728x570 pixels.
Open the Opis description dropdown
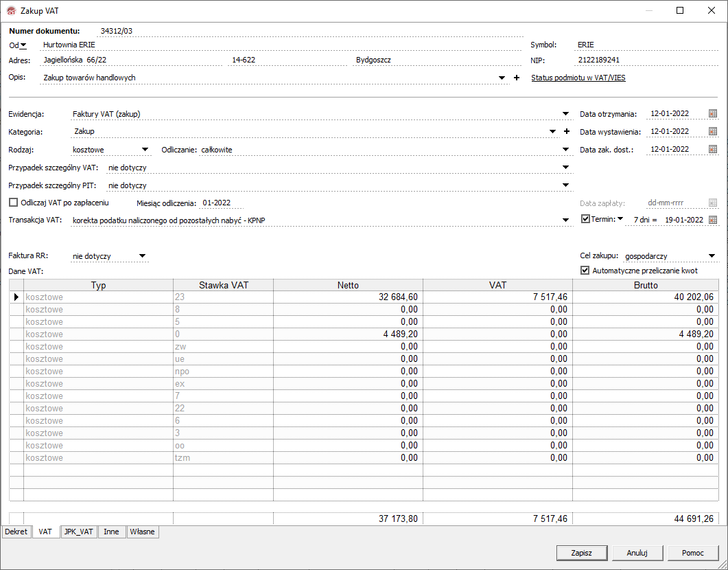click(502, 78)
